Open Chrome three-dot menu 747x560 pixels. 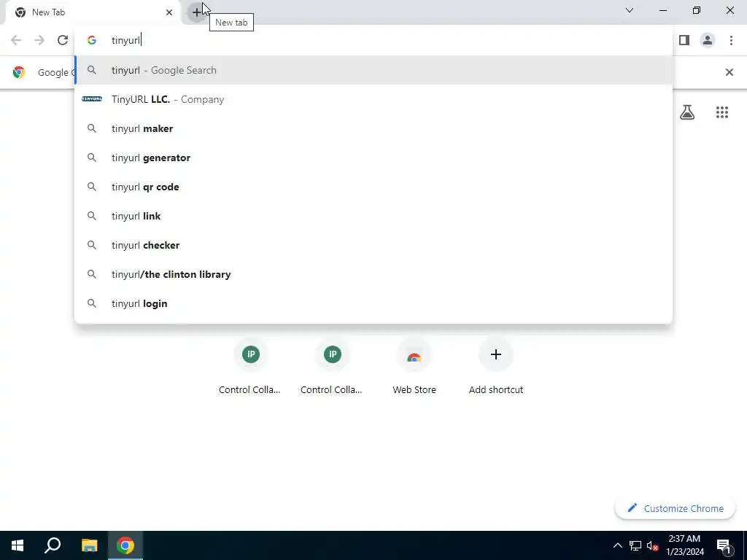[731, 40]
